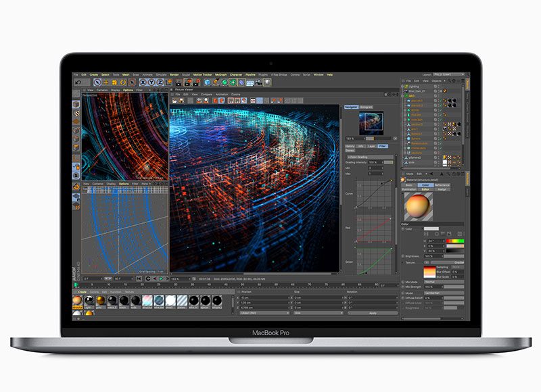Viewport: 541px width, 392px height.
Task: Switch to the Filter tab in Picture Viewer
Action: pyautogui.click(x=382, y=145)
